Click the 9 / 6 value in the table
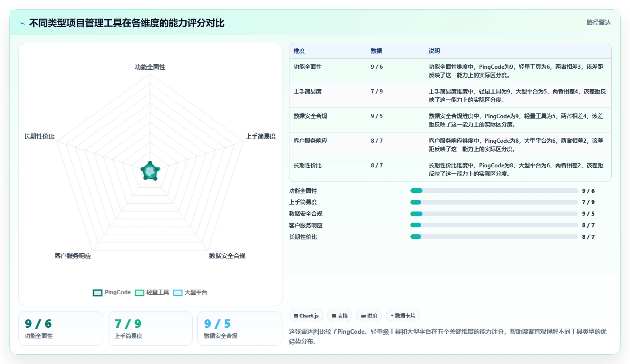This screenshot has width=630, height=364. (377, 67)
